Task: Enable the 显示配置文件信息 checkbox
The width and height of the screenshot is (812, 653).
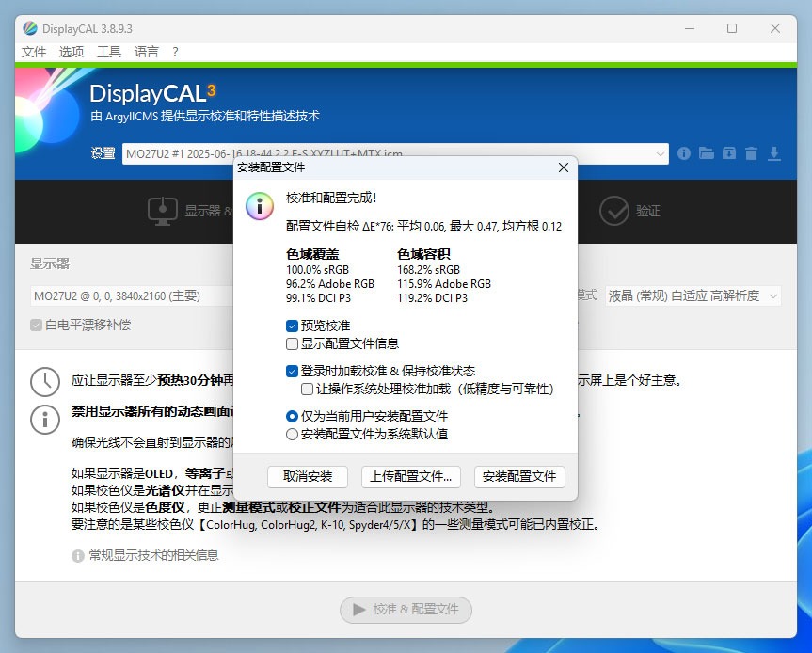Action: coord(292,343)
